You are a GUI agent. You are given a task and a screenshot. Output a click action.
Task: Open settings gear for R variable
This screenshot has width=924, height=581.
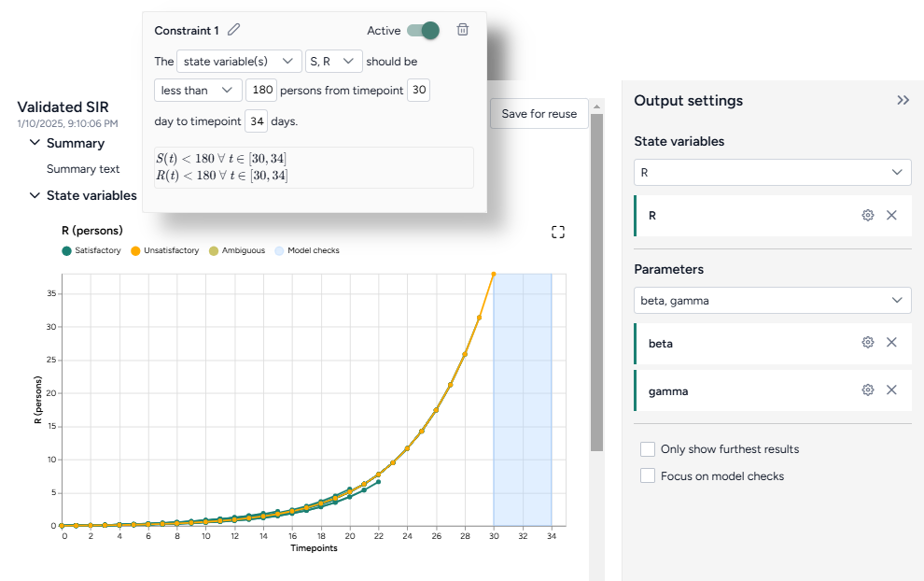click(868, 216)
